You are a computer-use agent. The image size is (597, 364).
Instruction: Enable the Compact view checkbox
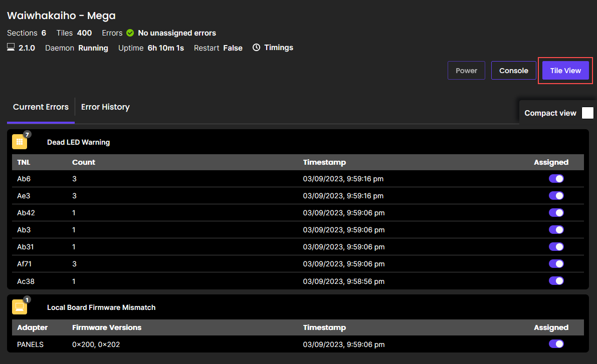pos(587,113)
